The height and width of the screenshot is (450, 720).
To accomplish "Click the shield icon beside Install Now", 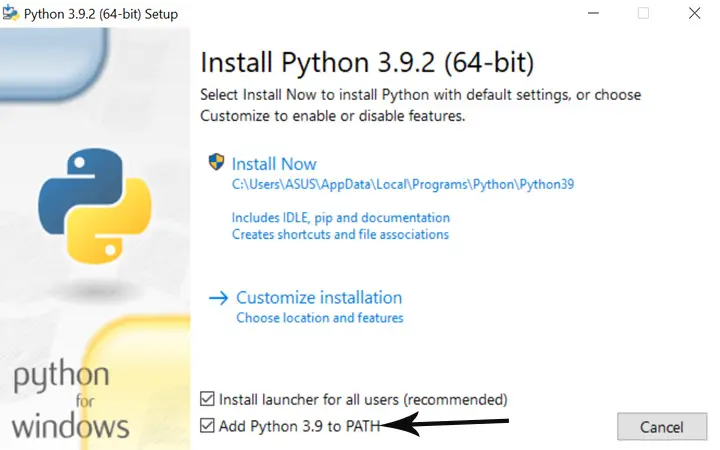I will point(216,163).
